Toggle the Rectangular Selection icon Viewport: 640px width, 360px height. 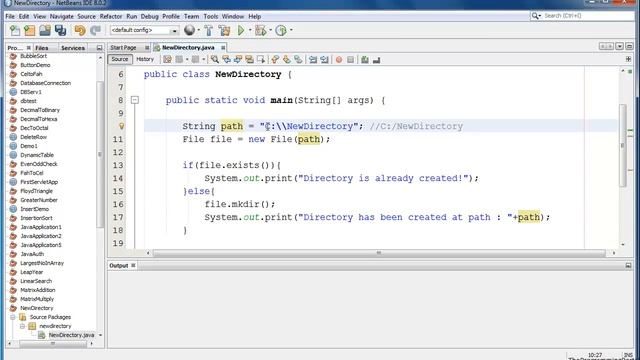pos(260,60)
